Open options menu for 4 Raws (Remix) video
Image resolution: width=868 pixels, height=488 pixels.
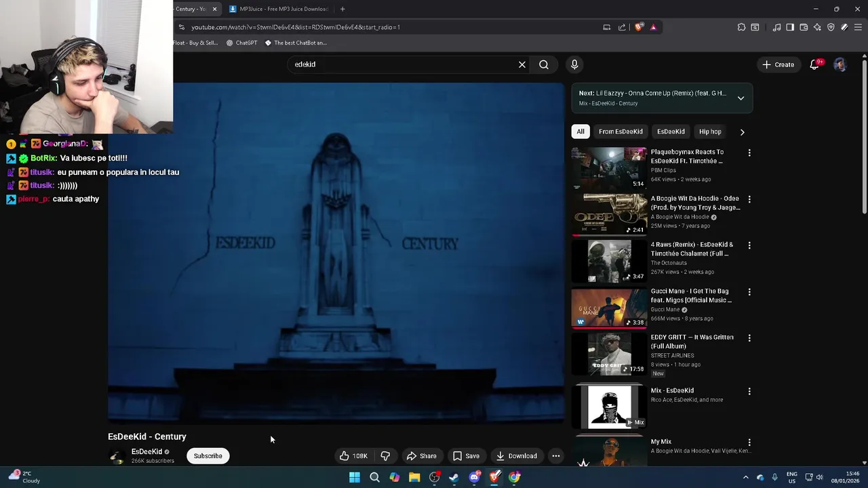click(x=749, y=245)
